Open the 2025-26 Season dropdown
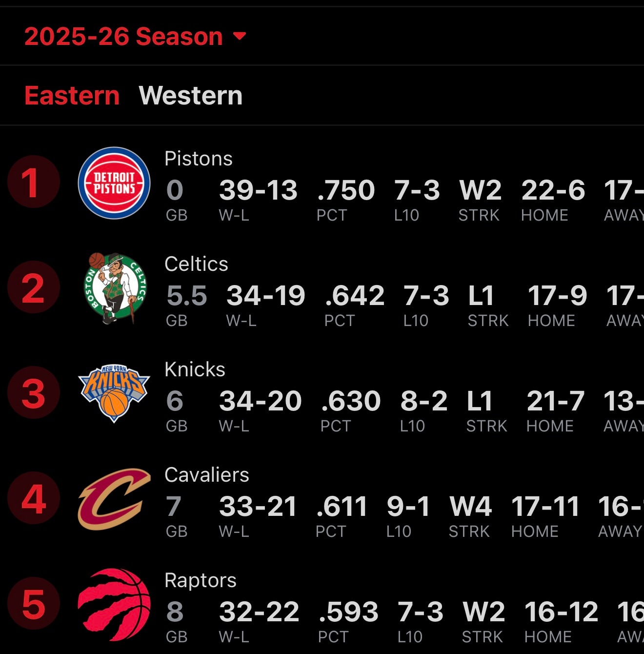The width and height of the screenshot is (644, 654). (x=124, y=37)
